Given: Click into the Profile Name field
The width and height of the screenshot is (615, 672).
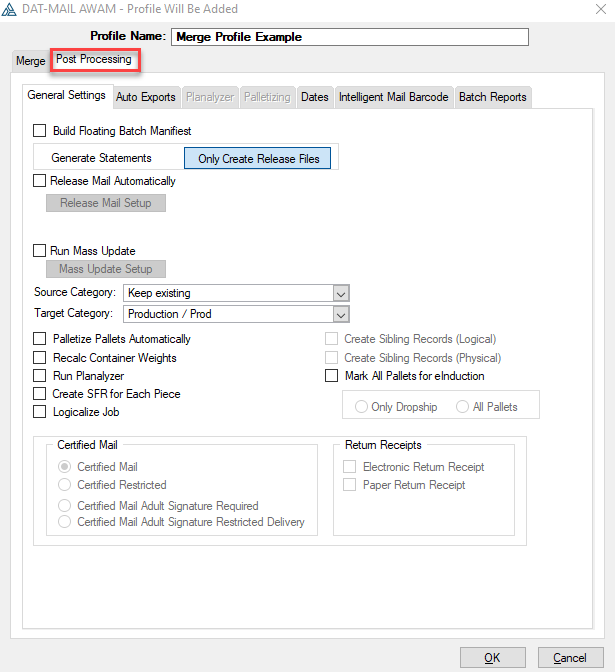Looking at the screenshot, I should tap(350, 37).
